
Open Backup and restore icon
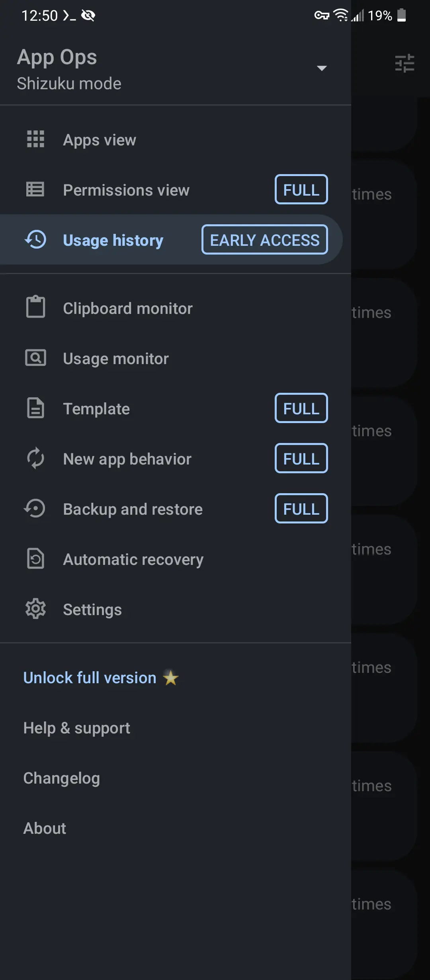pyautogui.click(x=35, y=509)
